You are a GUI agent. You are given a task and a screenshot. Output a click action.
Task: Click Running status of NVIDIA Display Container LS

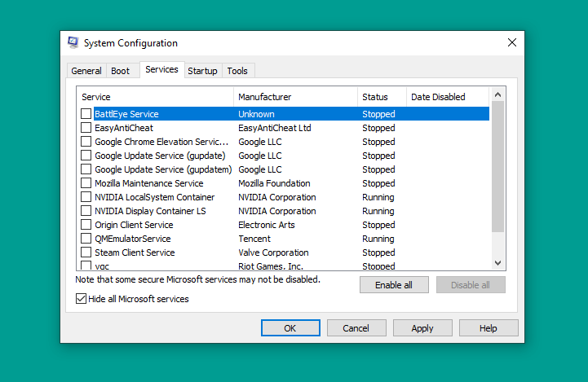click(x=378, y=211)
